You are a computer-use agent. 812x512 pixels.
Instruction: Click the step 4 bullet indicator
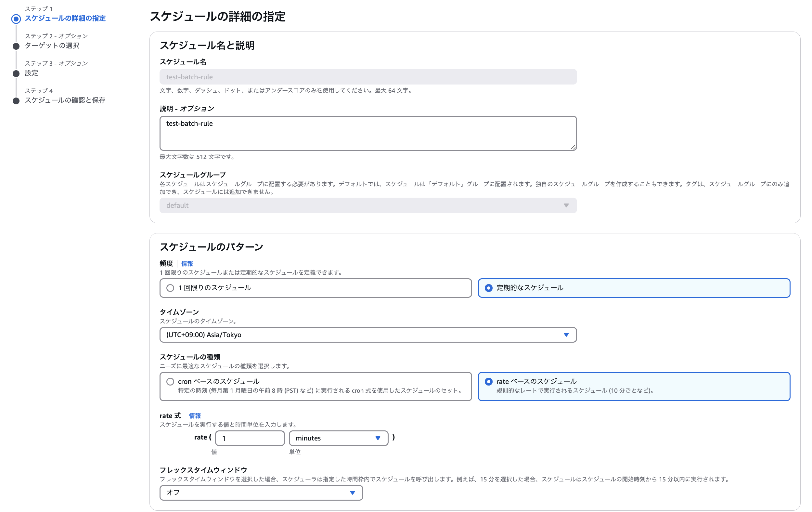[x=16, y=100]
